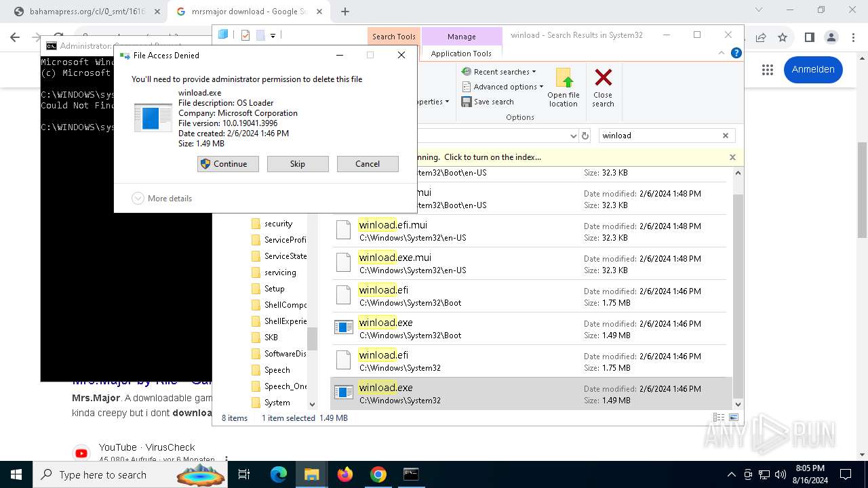Open Explorer help icon
This screenshot has width=868, height=488.
(736, 53)
